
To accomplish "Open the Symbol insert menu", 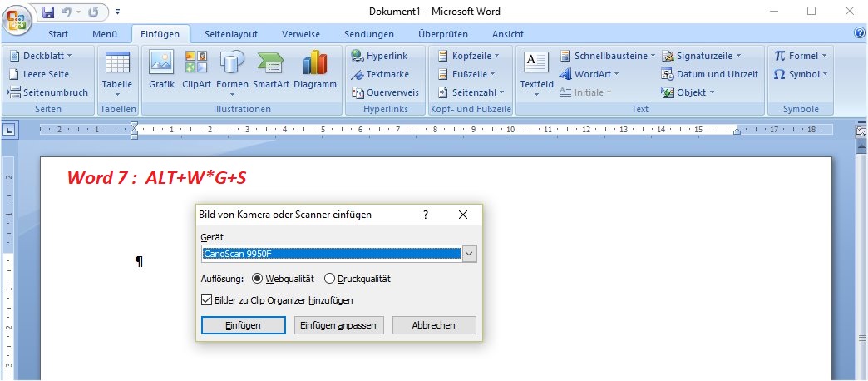I will point(801,74).
